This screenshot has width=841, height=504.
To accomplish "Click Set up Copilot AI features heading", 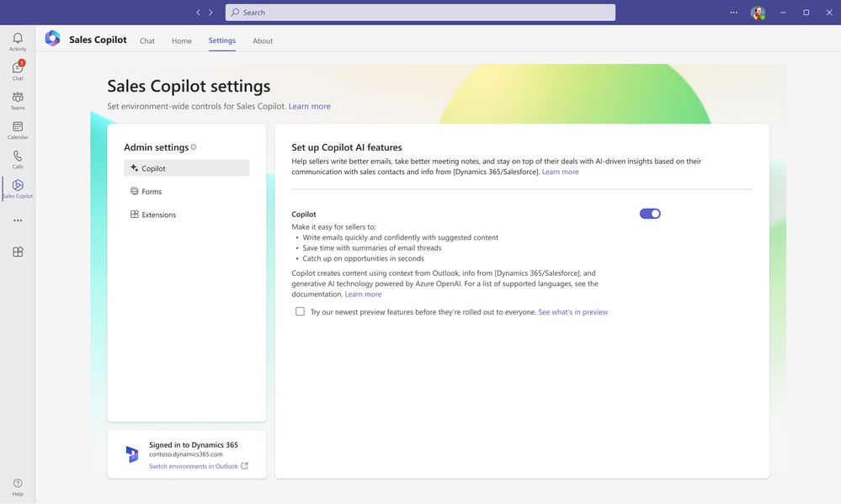I will [x=347, y=147].
